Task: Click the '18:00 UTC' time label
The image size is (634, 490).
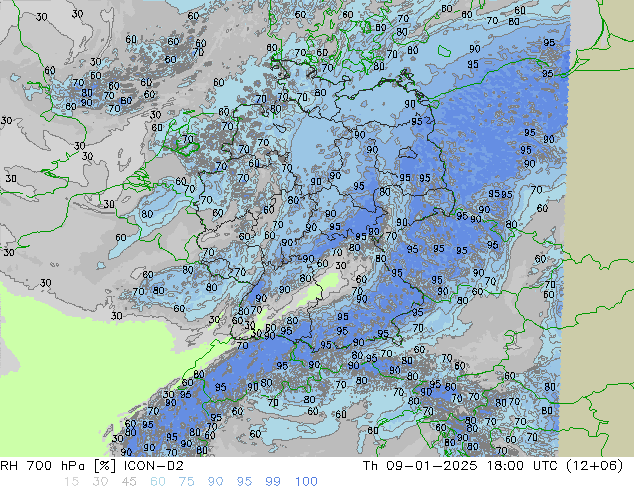Action: pos(521,466)
